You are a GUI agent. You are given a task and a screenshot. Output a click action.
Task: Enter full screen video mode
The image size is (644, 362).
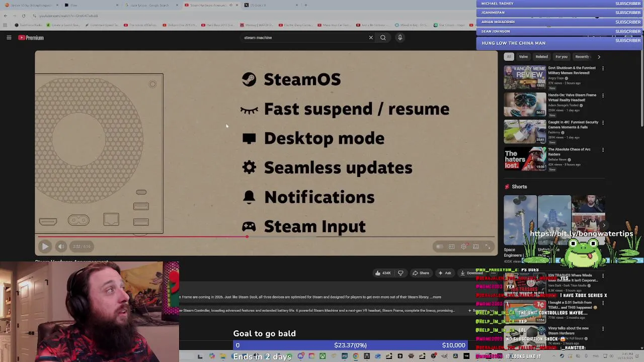(x=488, y=246)
